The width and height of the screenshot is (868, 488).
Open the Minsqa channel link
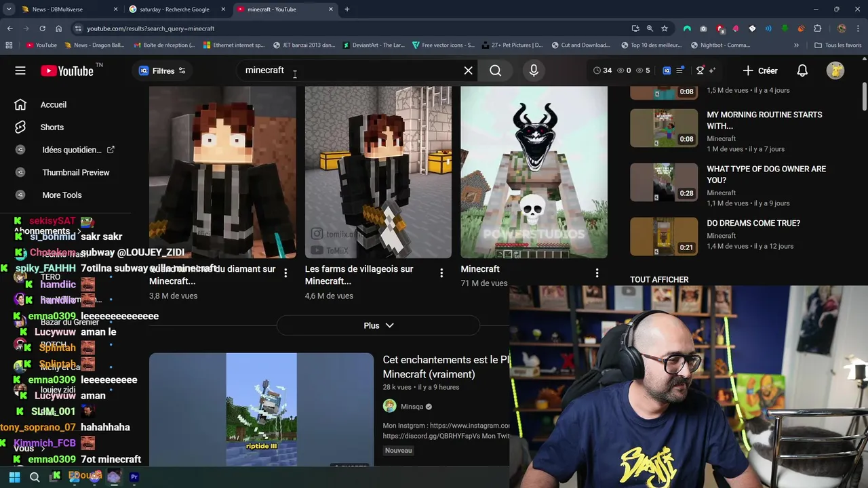pyautogui.click(x=412, y=407)
